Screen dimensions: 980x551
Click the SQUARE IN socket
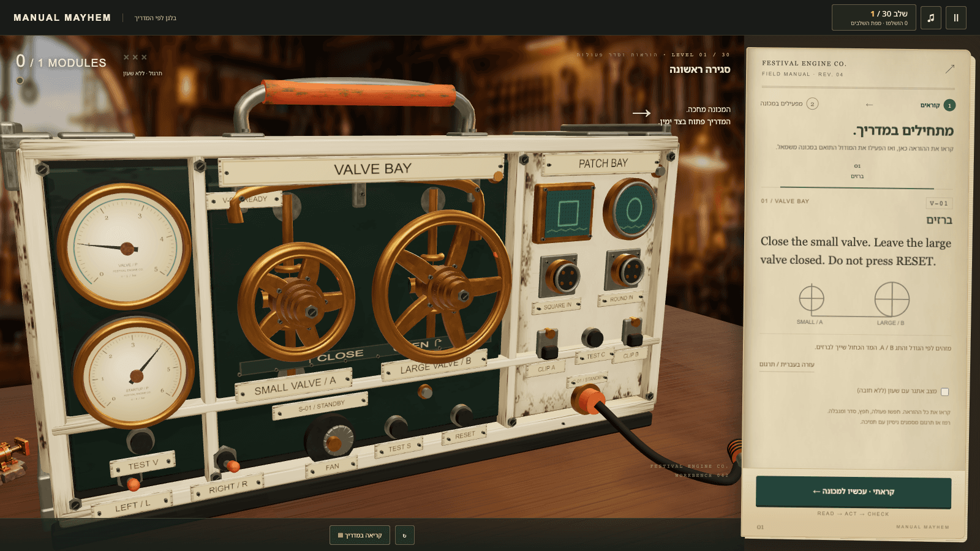pos(559,275)
